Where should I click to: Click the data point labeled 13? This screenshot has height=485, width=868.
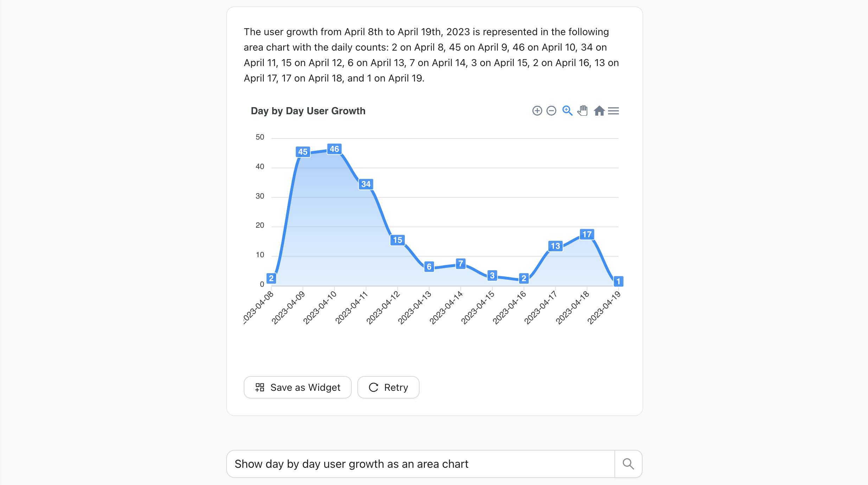(x=555, y=246)
